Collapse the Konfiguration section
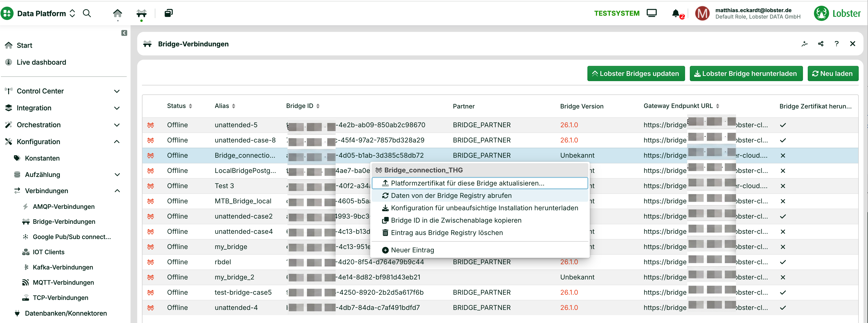 (117, 142)
